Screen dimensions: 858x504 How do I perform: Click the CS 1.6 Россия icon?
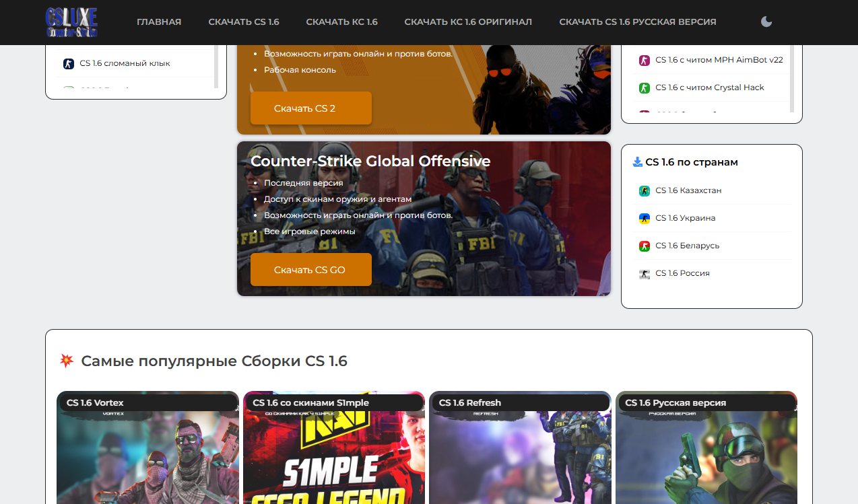point(644,274)
